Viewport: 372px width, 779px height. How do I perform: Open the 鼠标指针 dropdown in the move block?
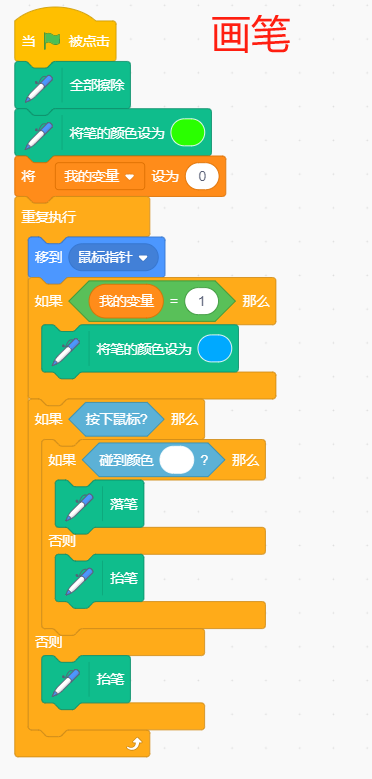coord(113,258)
